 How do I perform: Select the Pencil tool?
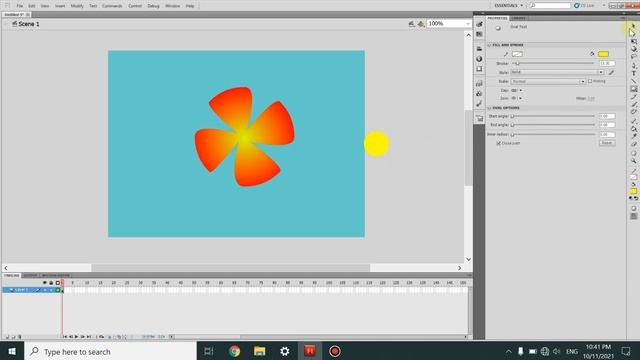633,96
